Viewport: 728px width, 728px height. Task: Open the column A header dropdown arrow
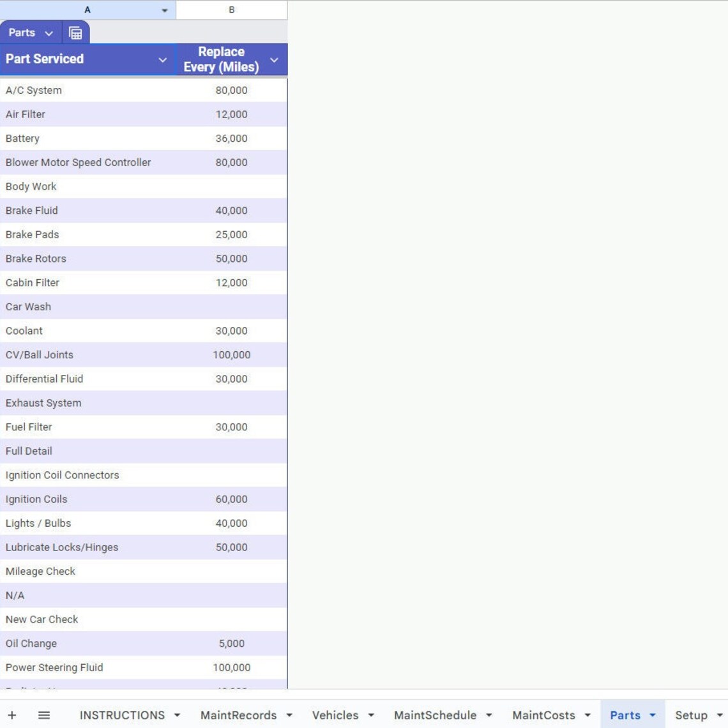pos(164,10)
